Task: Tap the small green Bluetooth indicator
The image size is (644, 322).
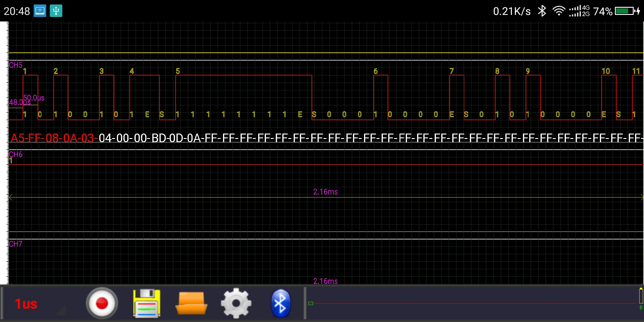Action: [x=641, y=307]
